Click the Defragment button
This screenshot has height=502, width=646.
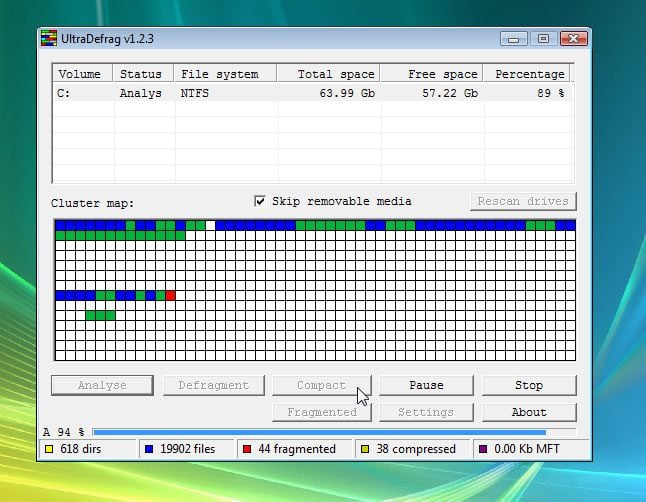click(x=213, y=385)
